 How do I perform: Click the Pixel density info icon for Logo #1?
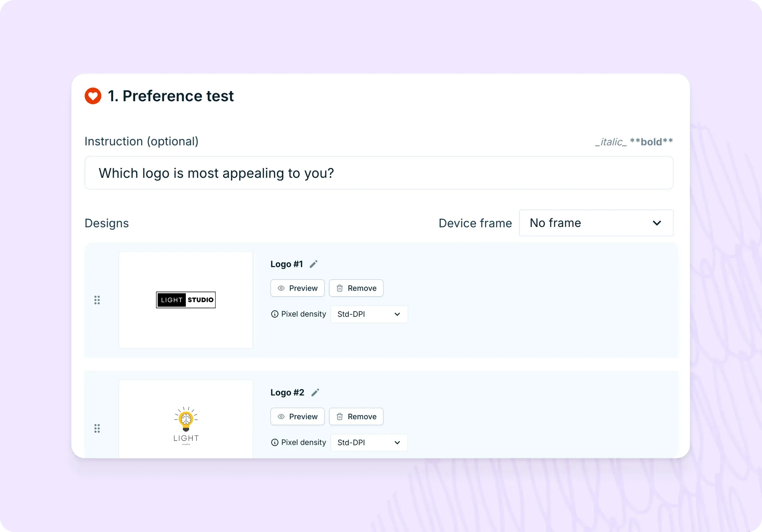pyautogui.click(x=275, y=314)
